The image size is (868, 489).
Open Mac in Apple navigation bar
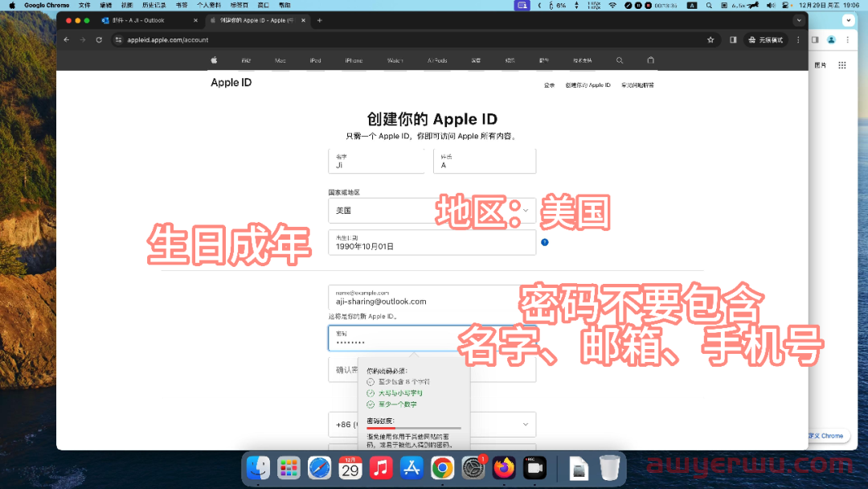[280, 60]
